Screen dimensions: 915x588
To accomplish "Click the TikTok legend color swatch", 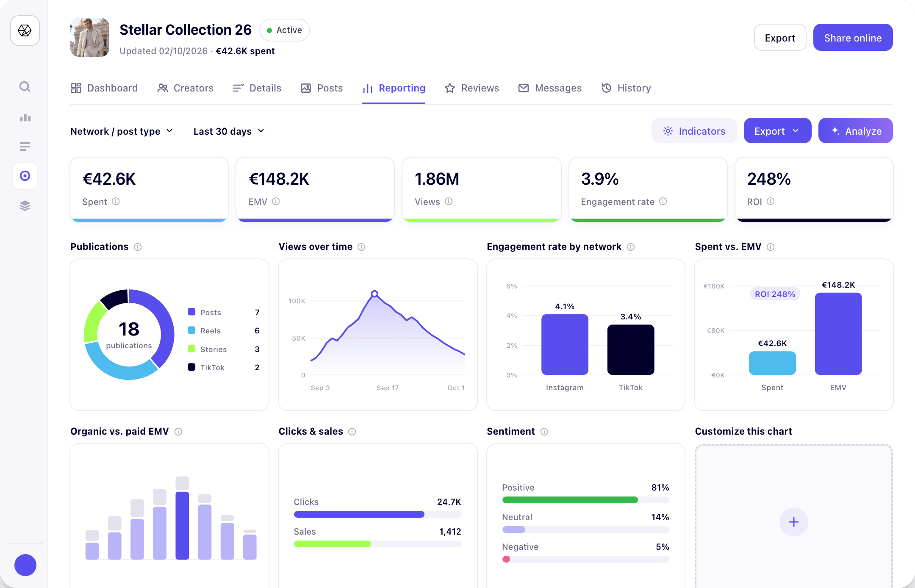I will tap(191, 367).
